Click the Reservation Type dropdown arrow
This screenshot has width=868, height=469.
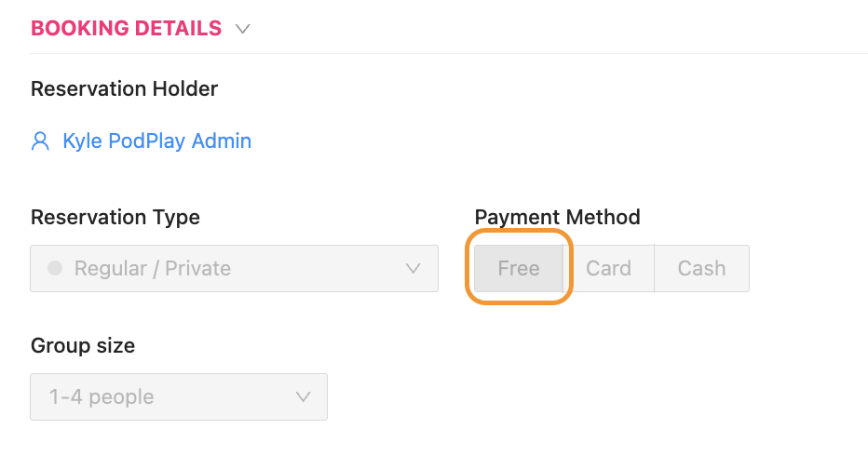tap(414, 268)
